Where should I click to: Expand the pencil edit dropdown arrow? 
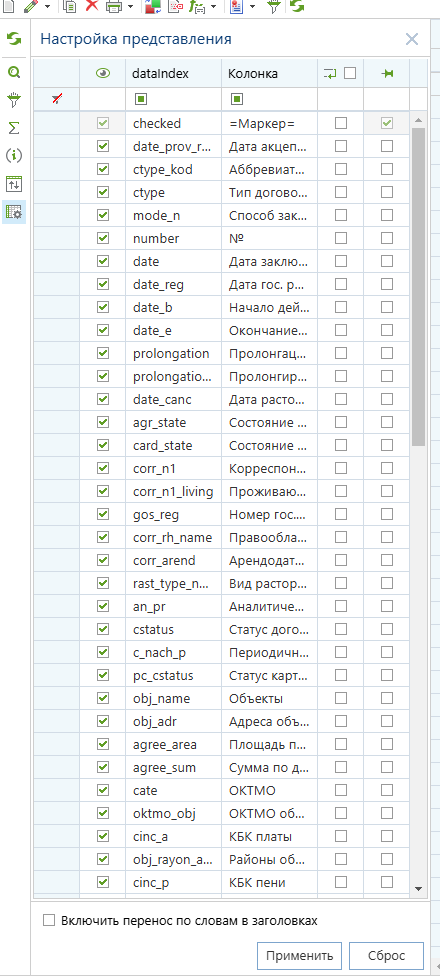[47, 6]
